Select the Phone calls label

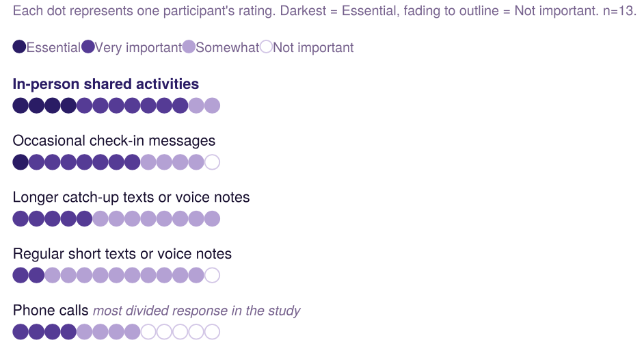tap(51, 311)
